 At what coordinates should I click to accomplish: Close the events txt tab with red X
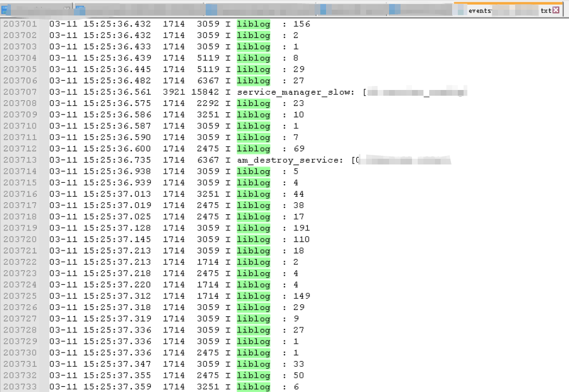click(x=556, y=10)
